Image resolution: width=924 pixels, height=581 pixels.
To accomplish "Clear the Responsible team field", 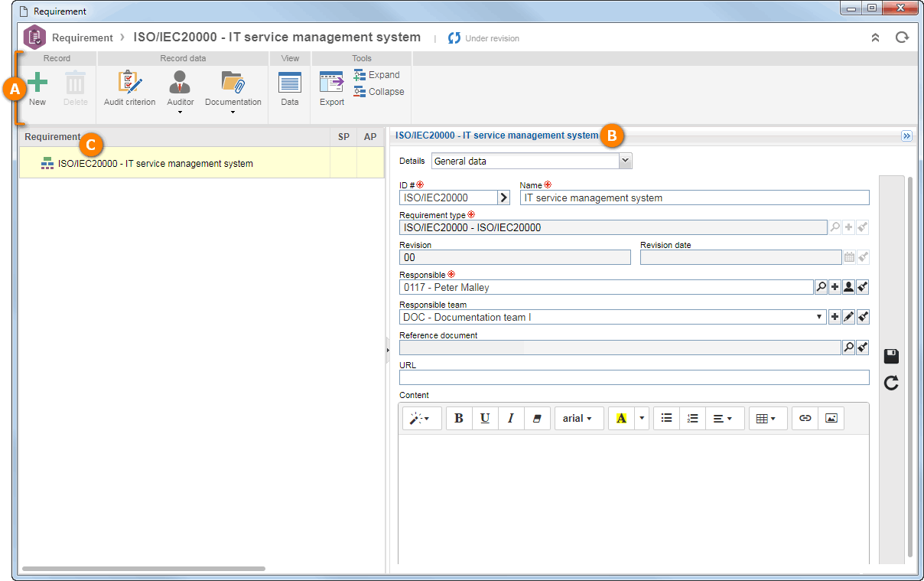I will click(x=863, y=317).
